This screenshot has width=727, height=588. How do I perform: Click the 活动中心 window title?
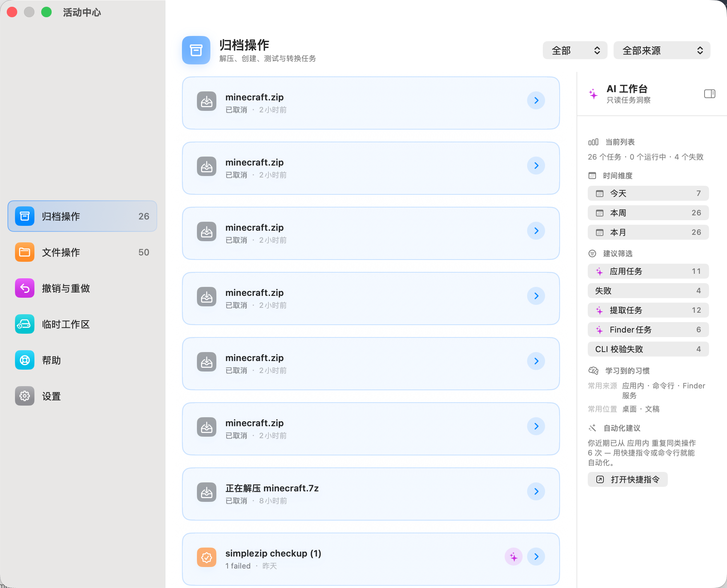[x=82, y=12]
